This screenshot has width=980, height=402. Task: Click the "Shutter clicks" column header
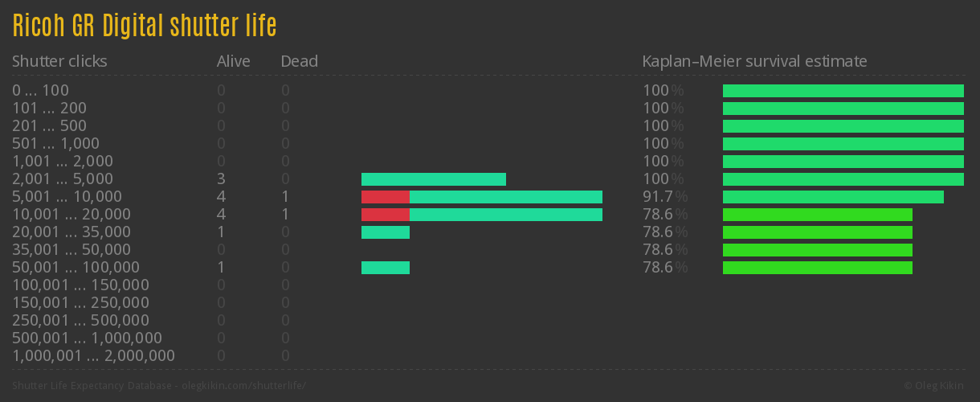click(59, 61)
